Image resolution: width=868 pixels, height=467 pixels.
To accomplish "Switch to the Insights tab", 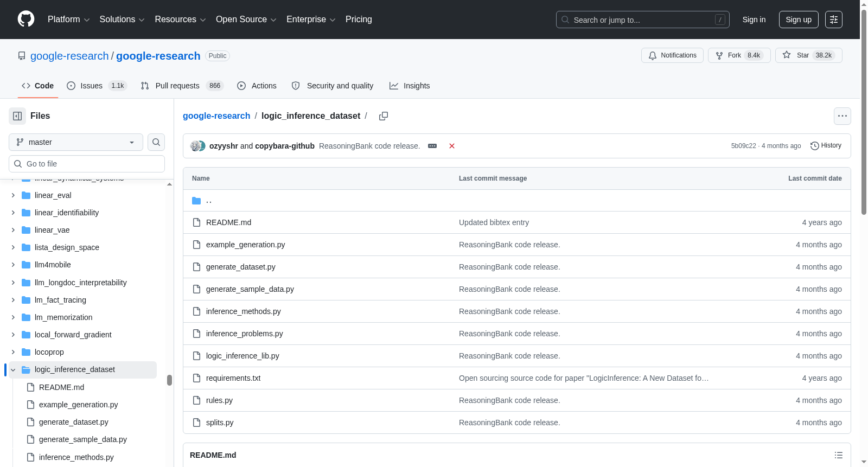I will click(410, 86).
